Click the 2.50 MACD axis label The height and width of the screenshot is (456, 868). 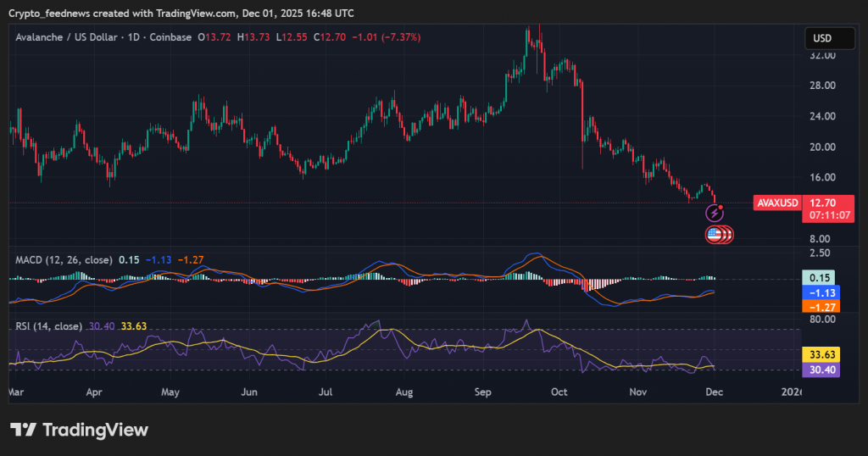click(x=820, y=253)
